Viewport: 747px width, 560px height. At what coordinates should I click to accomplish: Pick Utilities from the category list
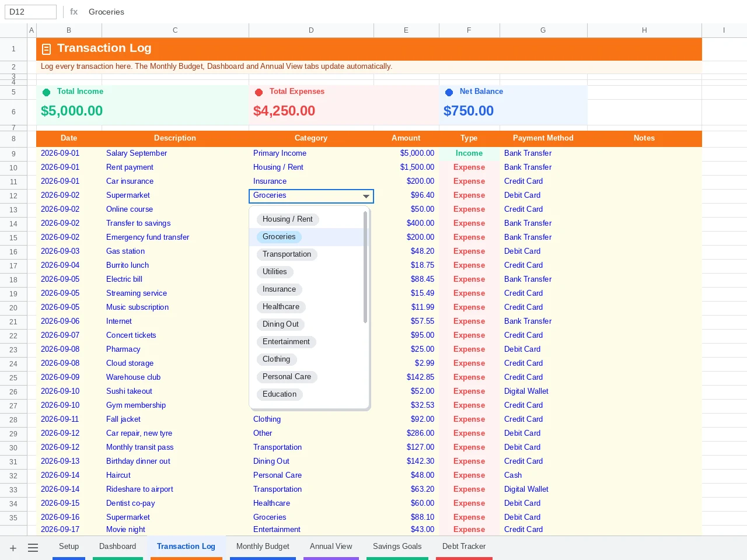point(275,272)
